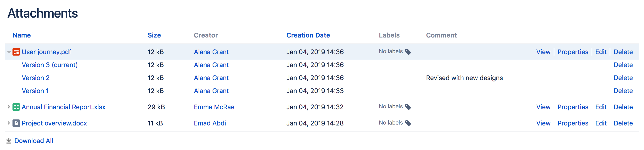Open Emma McRae's profile
Screen dimensions: 644x150
[x=214, y=107]
